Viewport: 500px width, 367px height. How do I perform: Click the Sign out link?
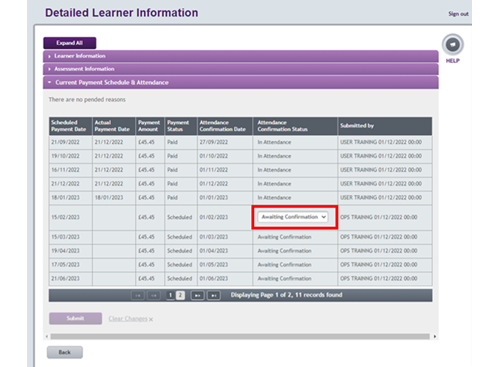point(458,14)
